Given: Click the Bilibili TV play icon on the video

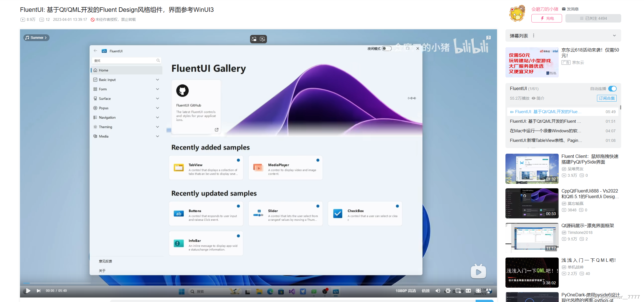Looking at the screenshot, I should click(478, 271).
